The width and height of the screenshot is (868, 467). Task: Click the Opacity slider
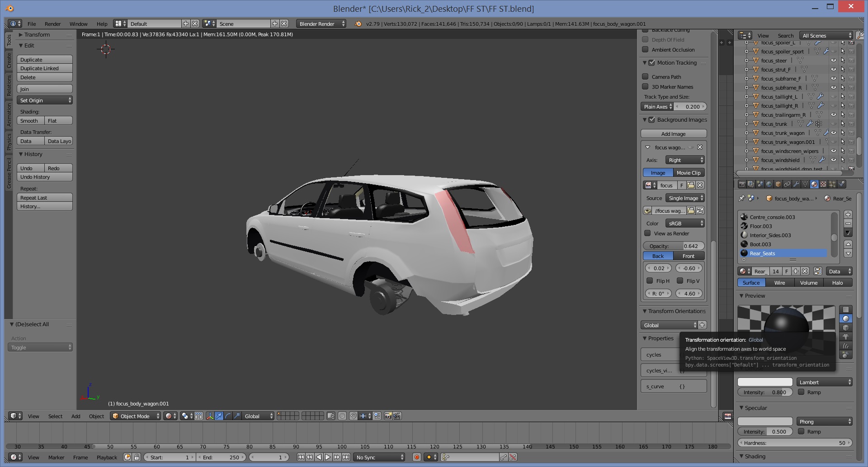(673, 246)
